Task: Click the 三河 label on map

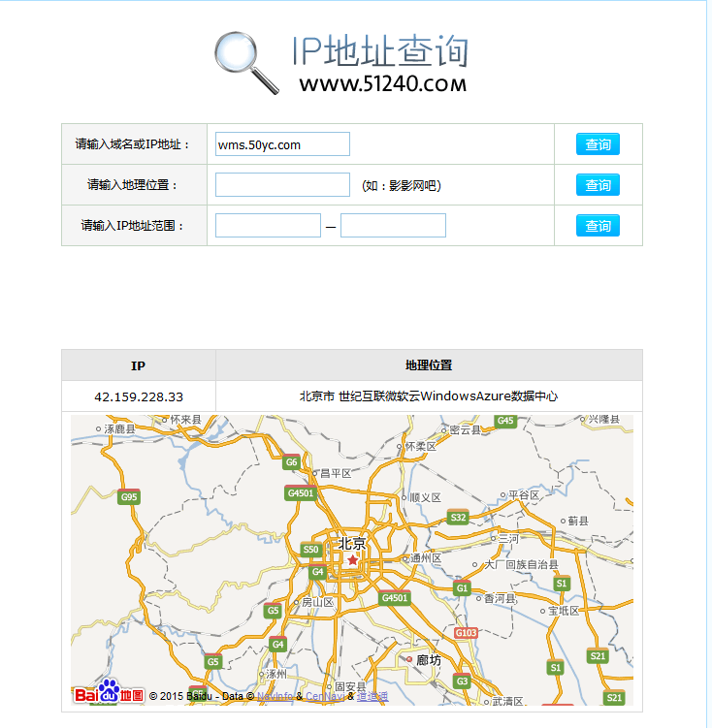Action: click(x=508, y=539)
